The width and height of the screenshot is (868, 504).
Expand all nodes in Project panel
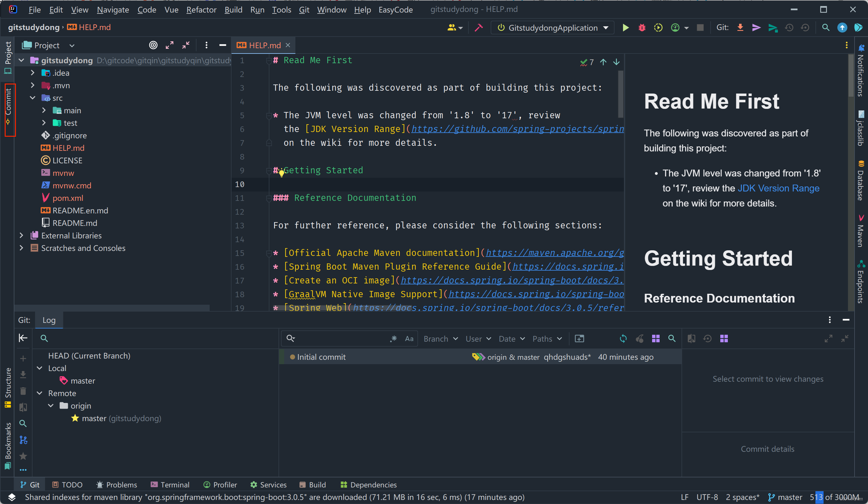pos(170,45)
